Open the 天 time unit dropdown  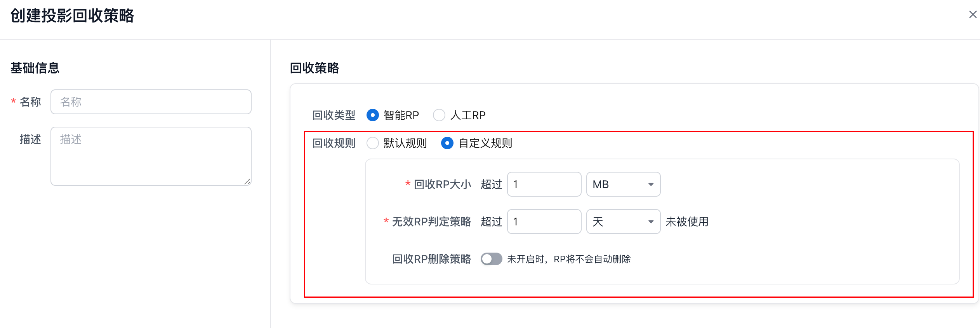pyautogui.click(x=623, y=222)
